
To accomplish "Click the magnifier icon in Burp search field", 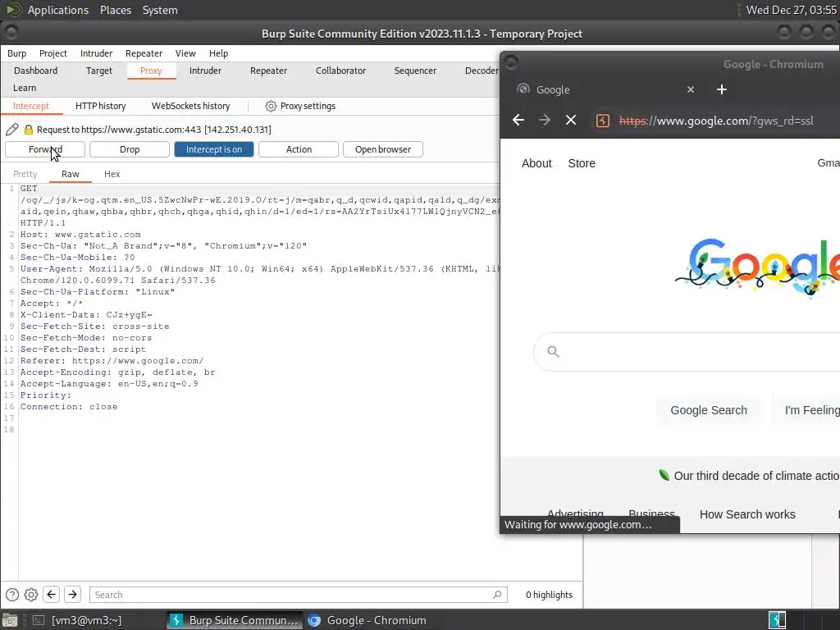I will pos(497,594).
